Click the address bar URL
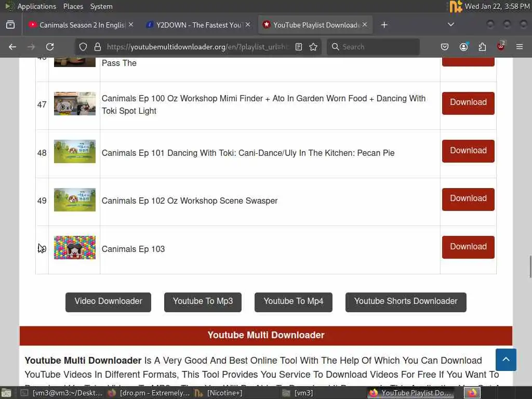The height and width of the screenshot is (399, 532). pos(197,47)
